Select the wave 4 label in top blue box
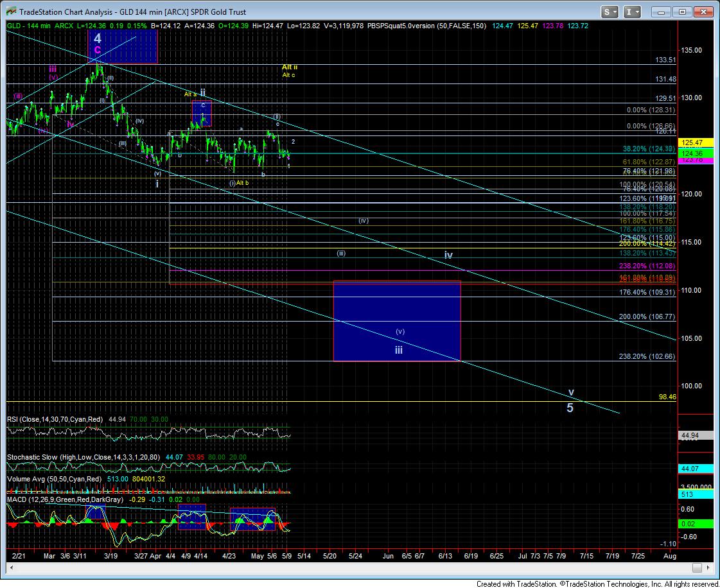The height and width of the screenshot is (588, 720). 98,38
